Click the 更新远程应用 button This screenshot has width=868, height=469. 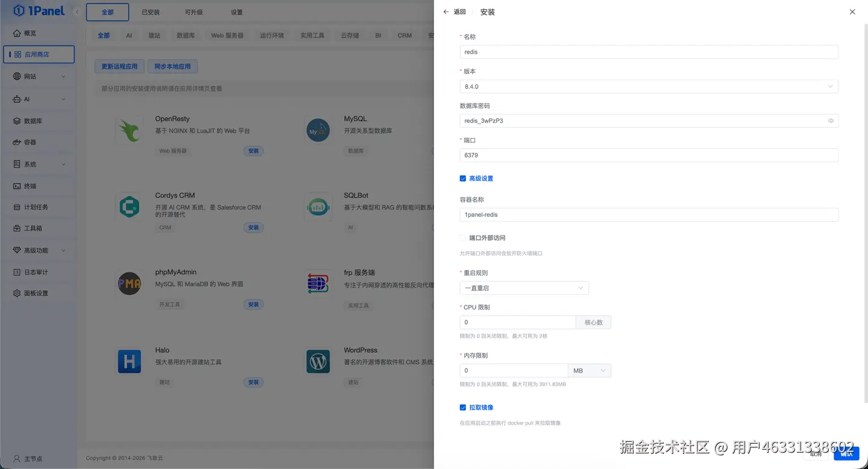click(119, 66)
